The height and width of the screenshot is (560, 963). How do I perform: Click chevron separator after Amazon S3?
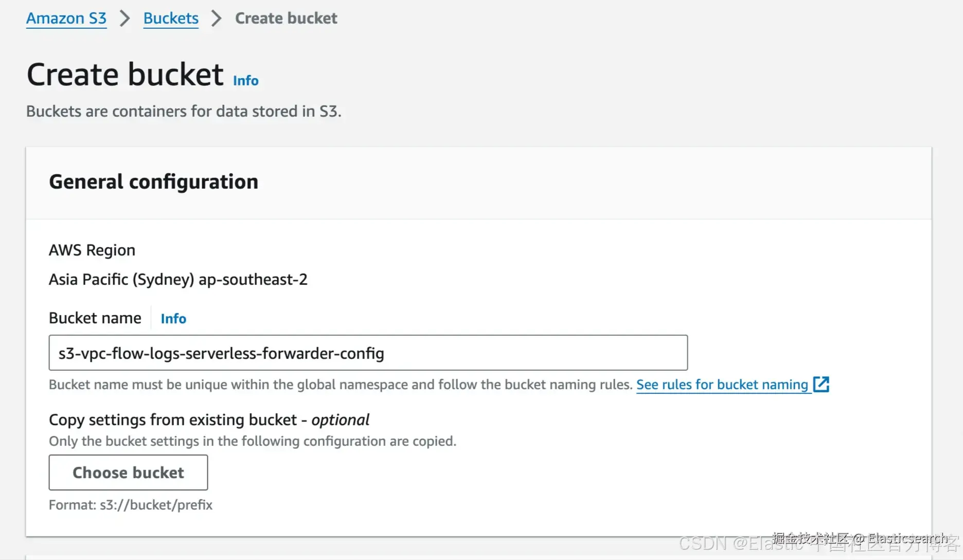[125, 19]
